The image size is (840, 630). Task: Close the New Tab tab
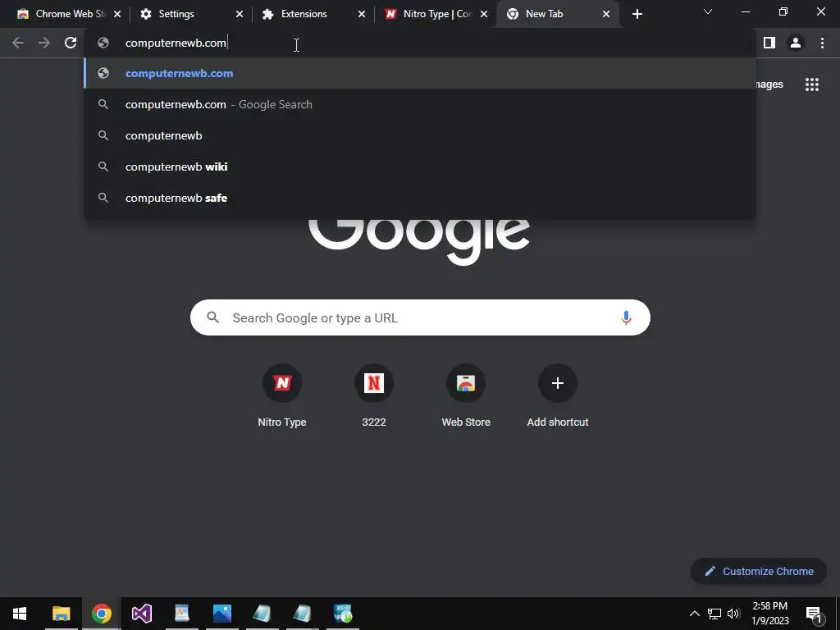(x=606, y=14)
